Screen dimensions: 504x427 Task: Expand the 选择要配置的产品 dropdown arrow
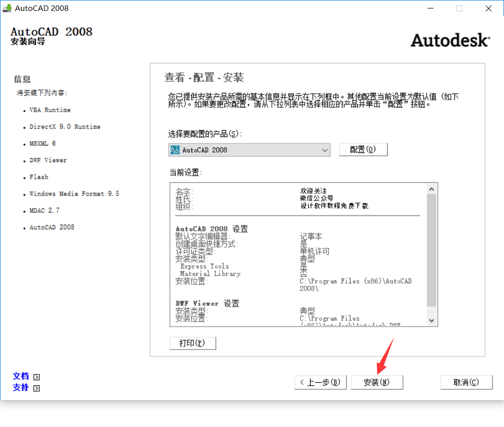[x=325, y=150]
